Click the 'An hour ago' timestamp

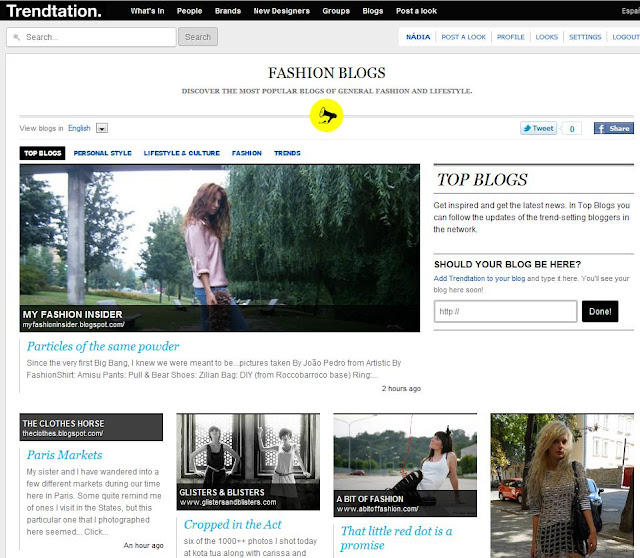[x=143, y=545]
